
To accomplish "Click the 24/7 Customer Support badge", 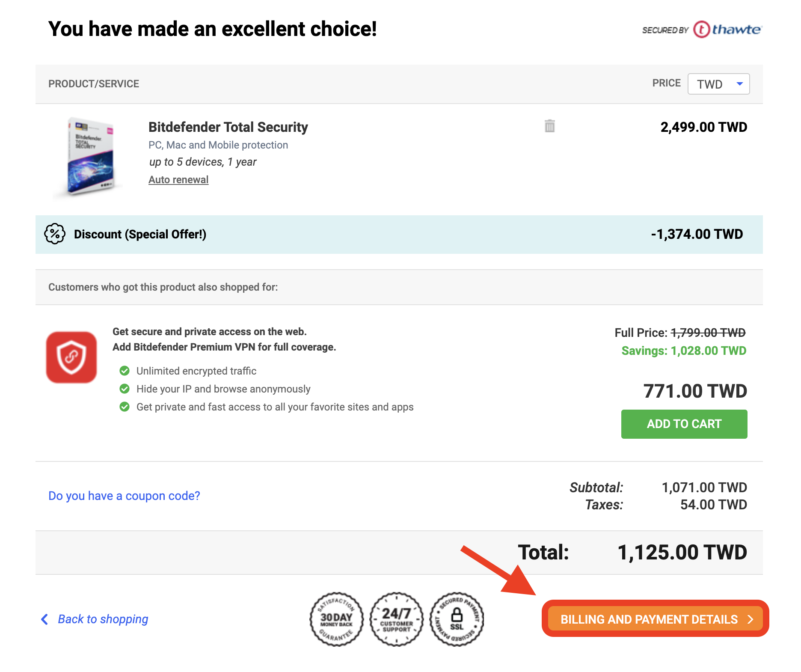I will pos(397,619).
